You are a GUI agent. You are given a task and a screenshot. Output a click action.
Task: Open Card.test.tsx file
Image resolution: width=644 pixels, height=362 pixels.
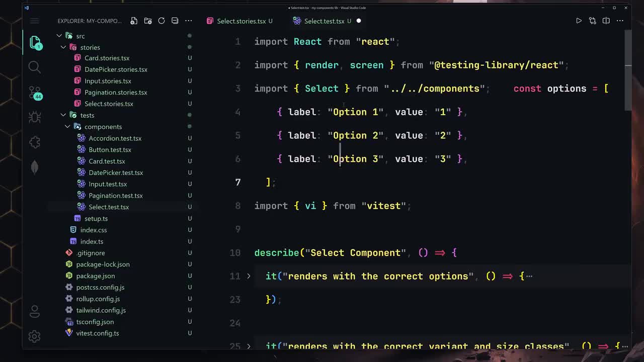point(107,161)
